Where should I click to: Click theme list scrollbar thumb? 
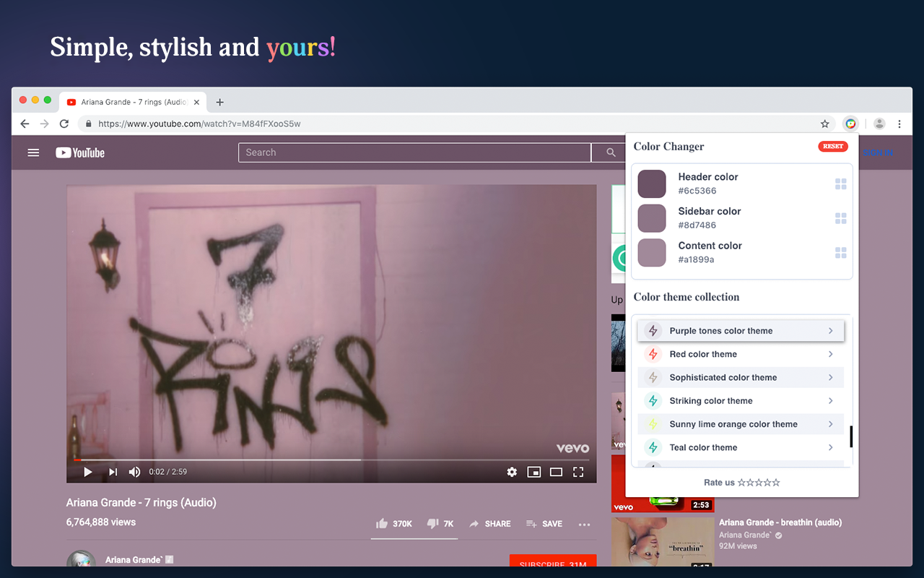pyautogui.click(x=851, y=436)
